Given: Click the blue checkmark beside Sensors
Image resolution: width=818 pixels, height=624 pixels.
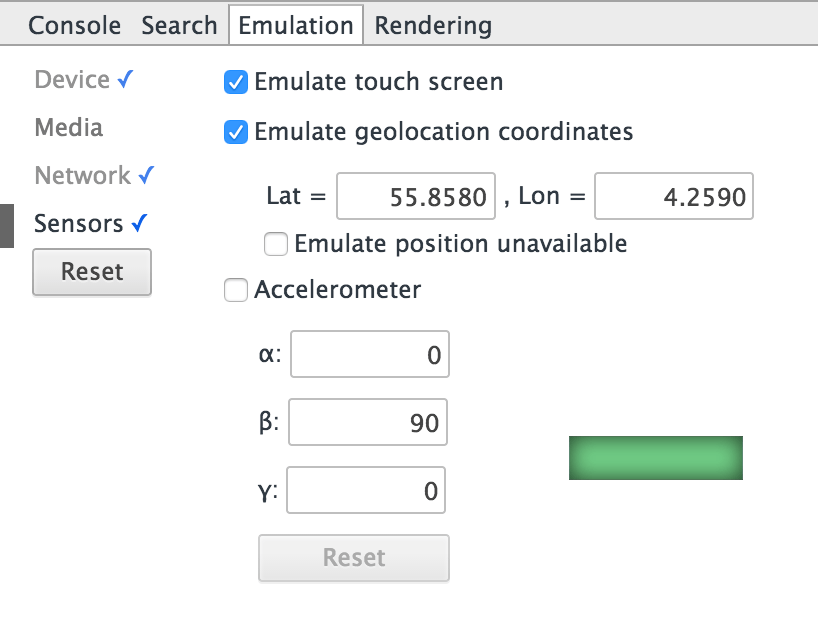Looking at the screenshot, I should pos(139,223).
